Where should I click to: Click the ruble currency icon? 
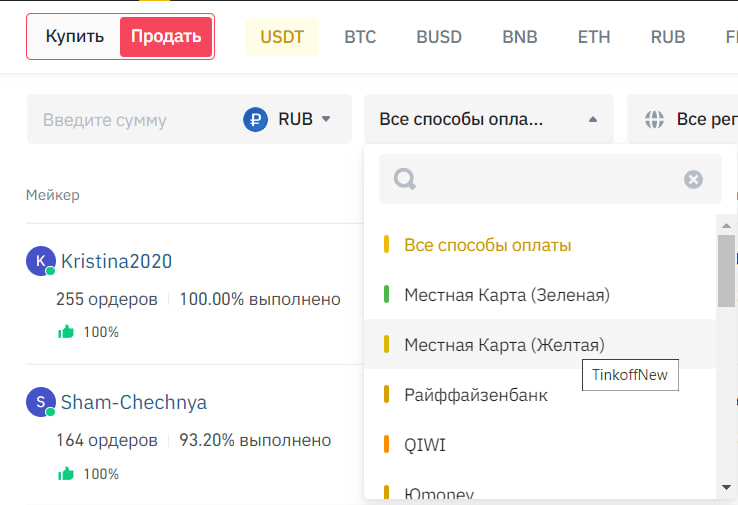point(256,120)
